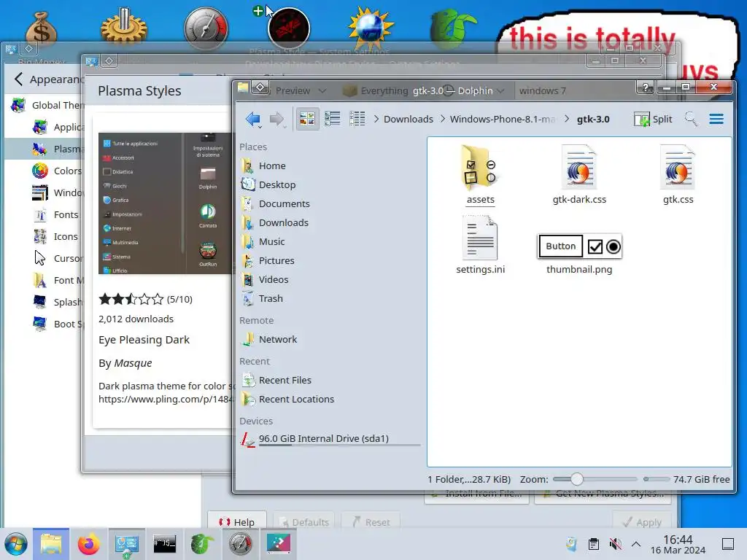Toggle Split view in Dolphin
This screenshot has width=747, height=560.
(653, 119)
